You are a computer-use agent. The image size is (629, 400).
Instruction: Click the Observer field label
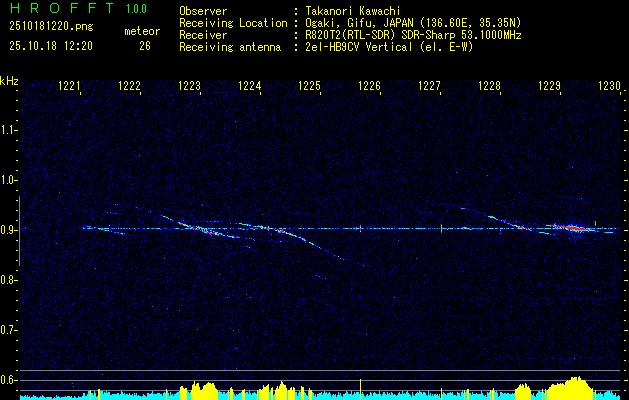(203, 11)
